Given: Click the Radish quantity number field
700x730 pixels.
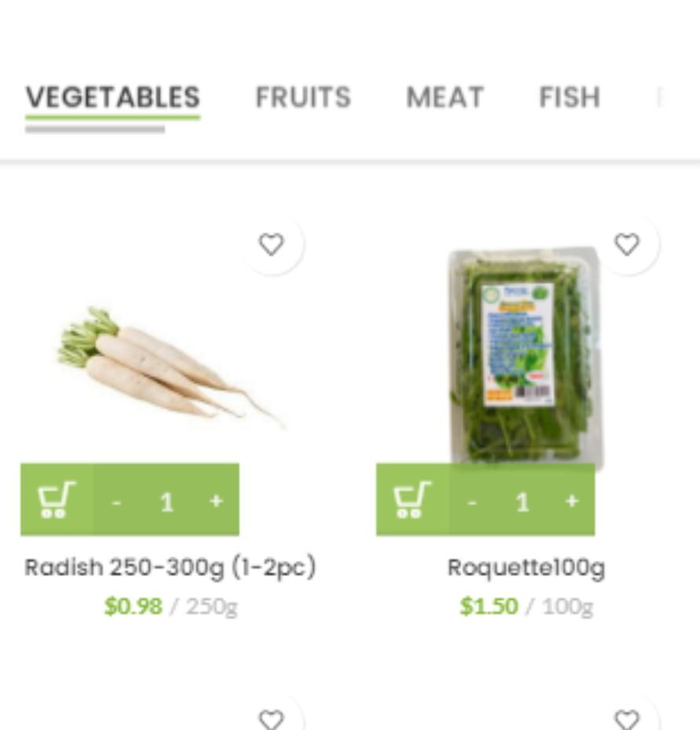Looking at the screenshot, I should pyautogui.click(x=166, y=501).
